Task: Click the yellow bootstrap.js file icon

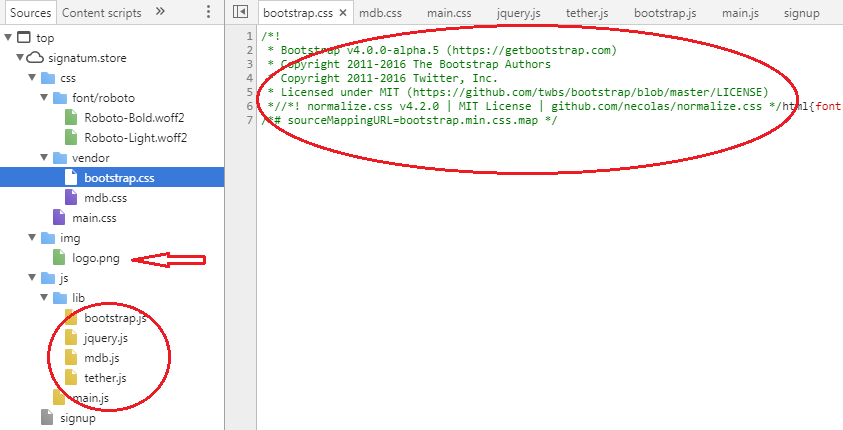Action: [x=71, y=318]
